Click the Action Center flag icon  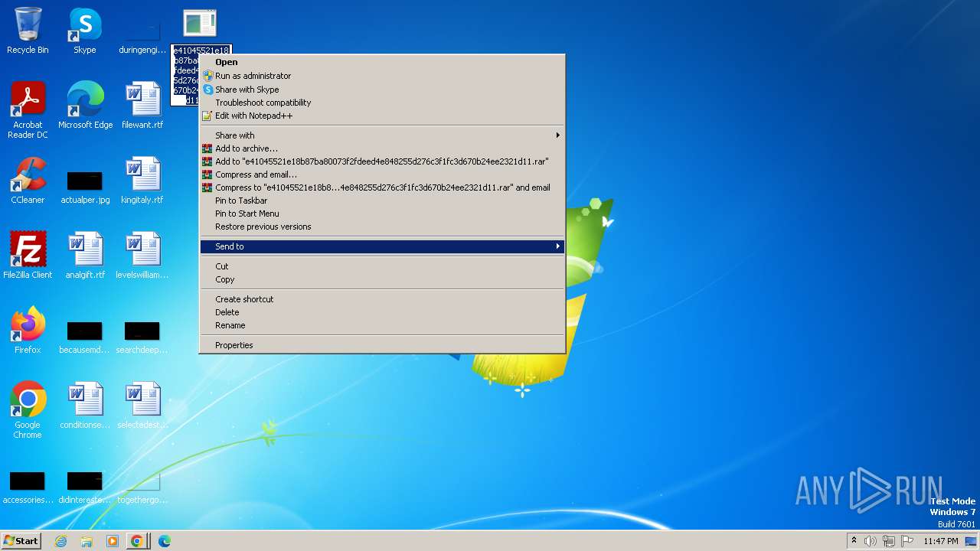[x=907, y=541]
